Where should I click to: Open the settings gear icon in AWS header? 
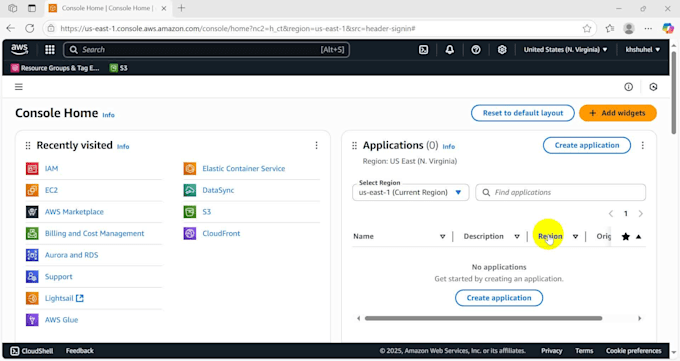pyautogui.click(x=502, y=49)
